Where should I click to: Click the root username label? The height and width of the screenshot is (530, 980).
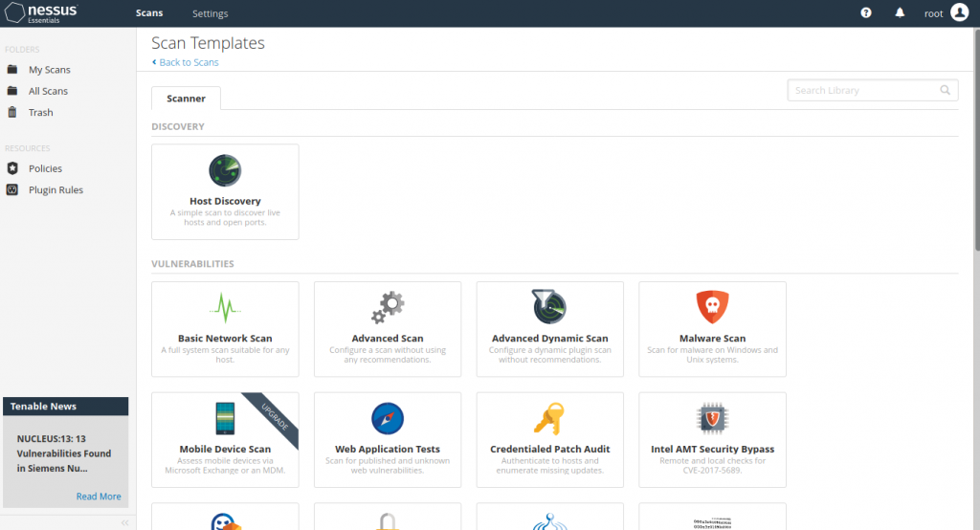click(x=933, y=13)
